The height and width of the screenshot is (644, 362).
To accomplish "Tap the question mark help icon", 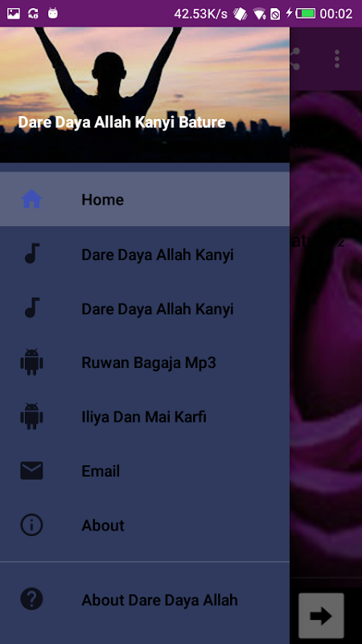I will click(x=31, y=599).
